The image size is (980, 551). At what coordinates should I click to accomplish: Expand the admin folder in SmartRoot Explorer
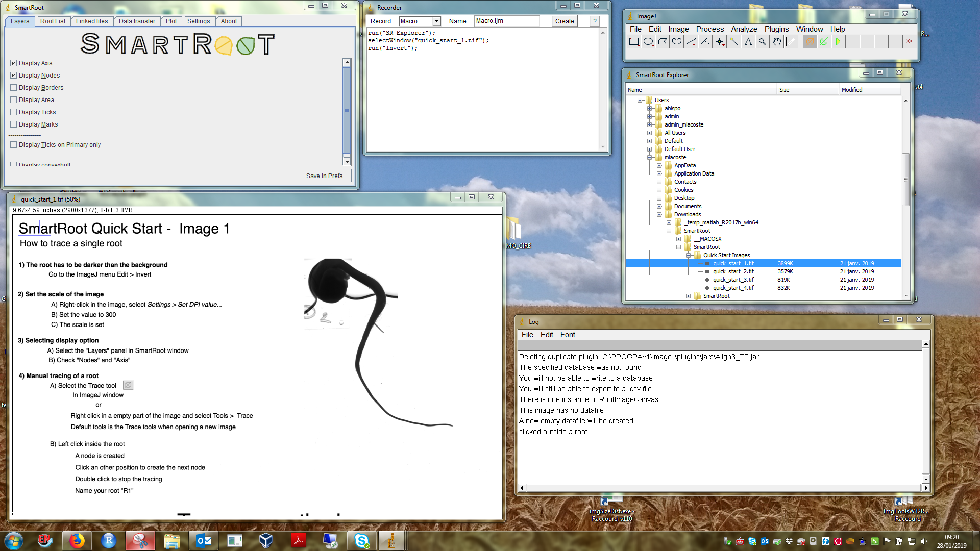649,116
